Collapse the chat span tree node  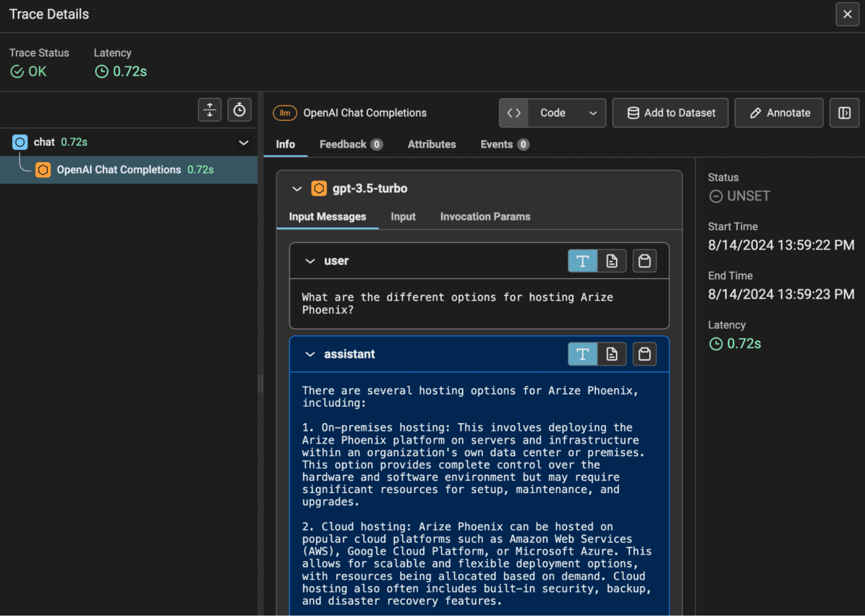point(244,143)
